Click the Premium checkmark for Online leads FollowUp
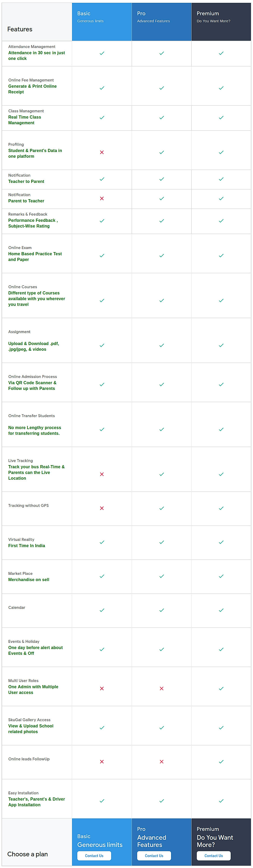The image size is (253, 868). click(x=221, y=762)
